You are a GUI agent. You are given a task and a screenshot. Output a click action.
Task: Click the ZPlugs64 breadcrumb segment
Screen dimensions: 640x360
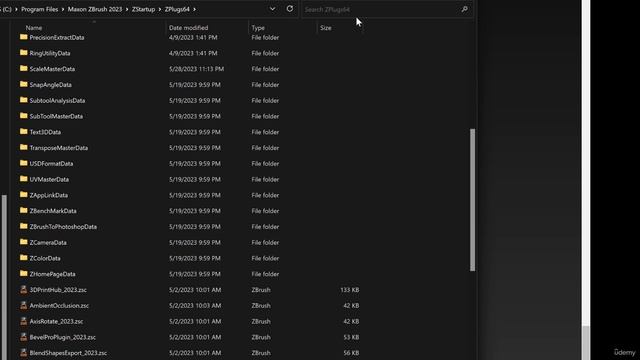pyautogui.click(x=177, y=9)
